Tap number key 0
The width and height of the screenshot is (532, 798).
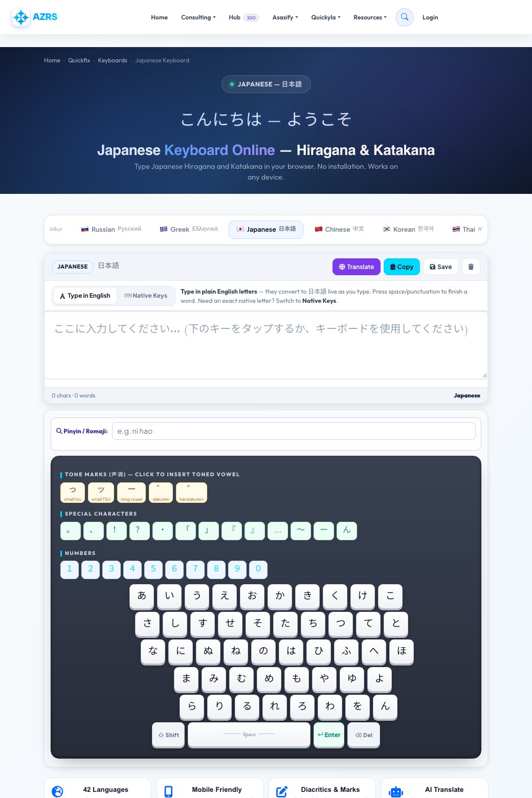[258, 569]
